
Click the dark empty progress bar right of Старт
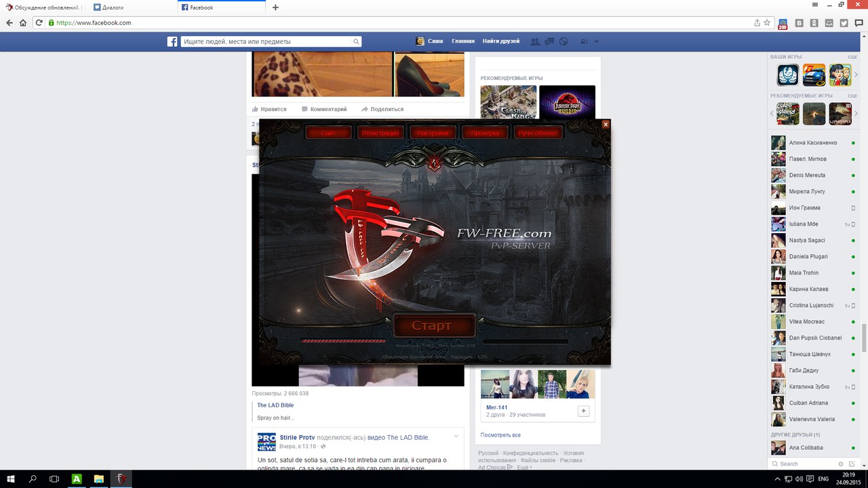coord(525,342)
